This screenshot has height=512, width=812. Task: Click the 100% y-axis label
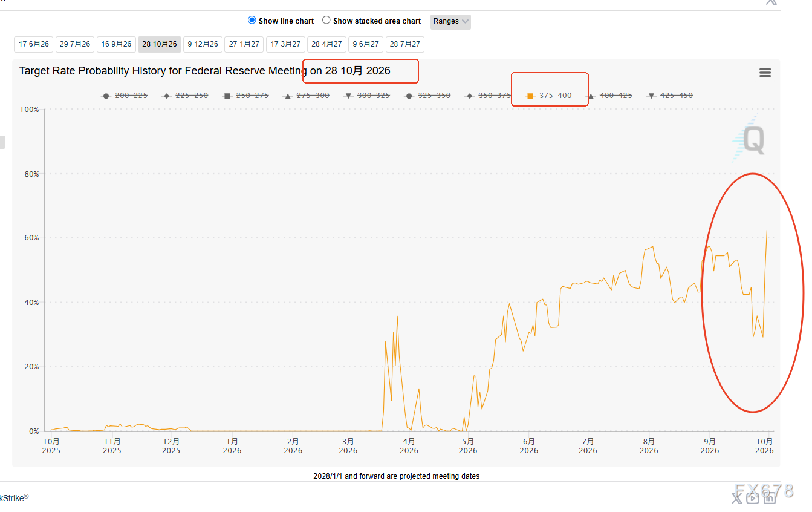29,110
